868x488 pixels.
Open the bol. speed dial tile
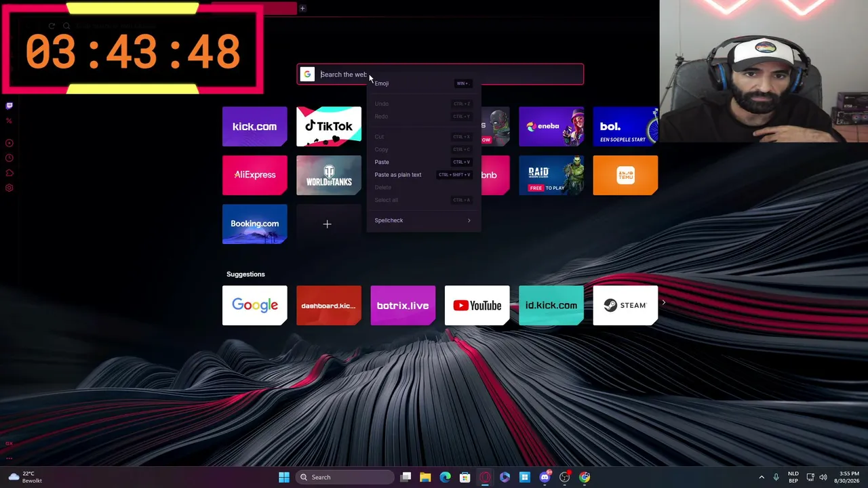click(x=625, y=127)
